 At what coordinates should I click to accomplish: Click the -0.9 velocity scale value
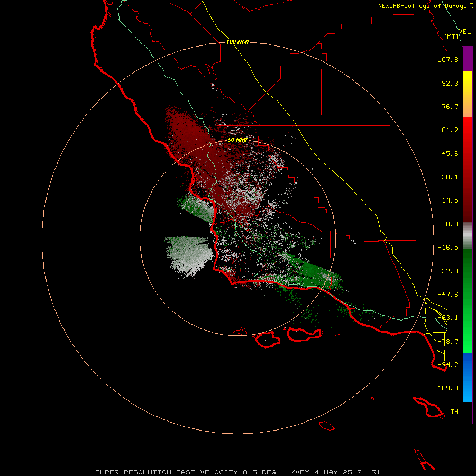pyautogui.click(x=450, y=224)
